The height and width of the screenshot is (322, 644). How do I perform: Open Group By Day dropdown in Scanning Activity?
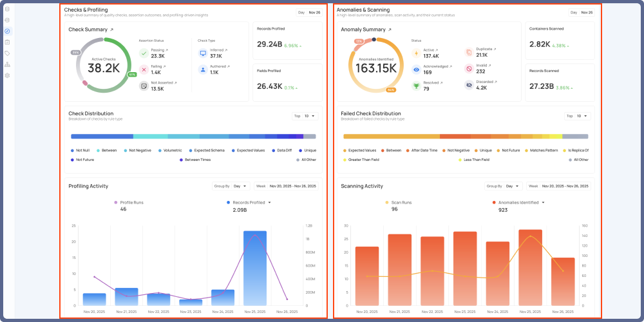[x=513, y=186]
